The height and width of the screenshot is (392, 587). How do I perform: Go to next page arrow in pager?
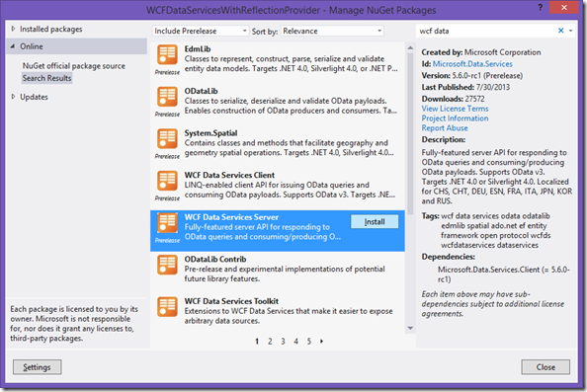(x=321, y=341)
